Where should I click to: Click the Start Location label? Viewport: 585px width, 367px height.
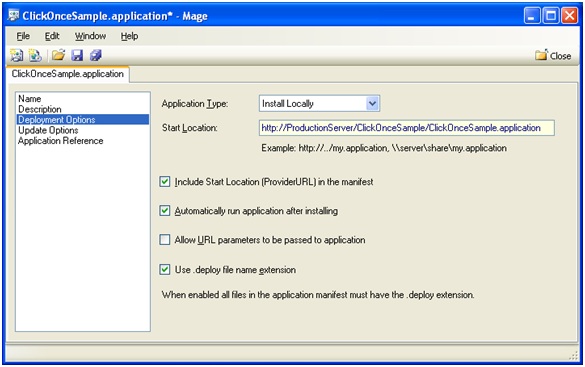(190, 128)
